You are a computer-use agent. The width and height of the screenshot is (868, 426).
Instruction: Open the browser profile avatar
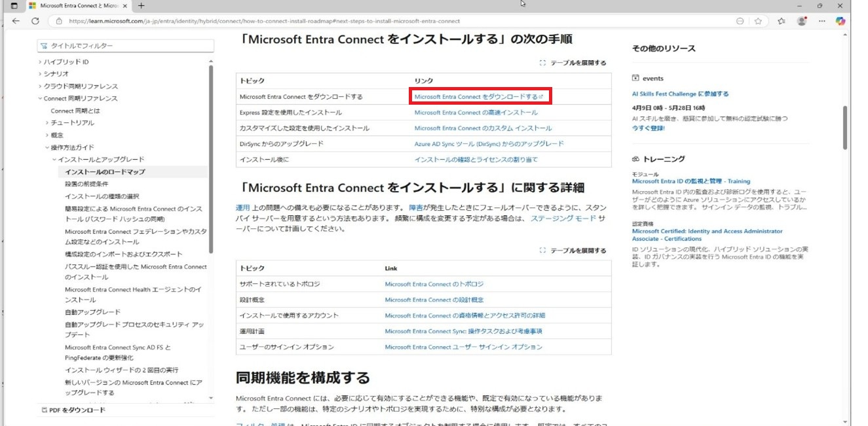(802, 21)
